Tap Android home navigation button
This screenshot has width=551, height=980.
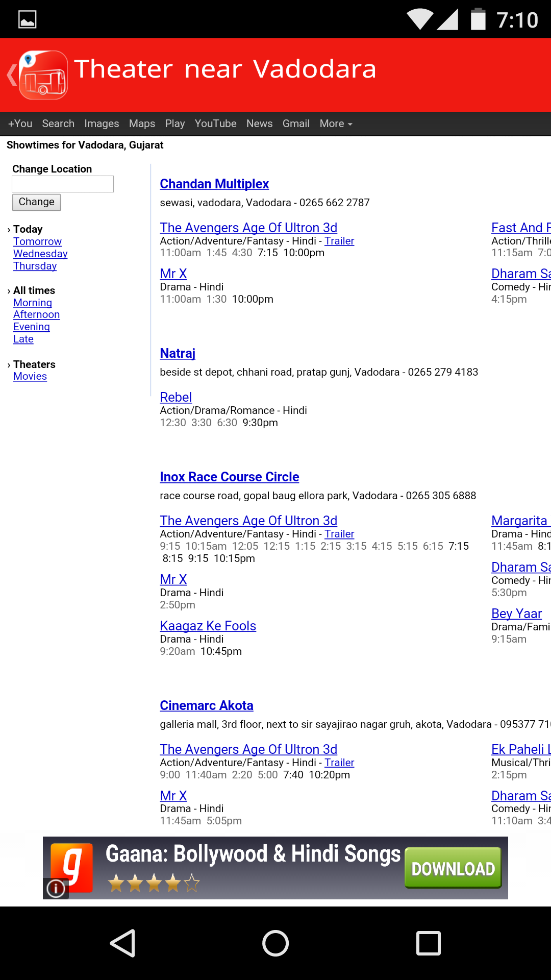(x=275, y=943)
